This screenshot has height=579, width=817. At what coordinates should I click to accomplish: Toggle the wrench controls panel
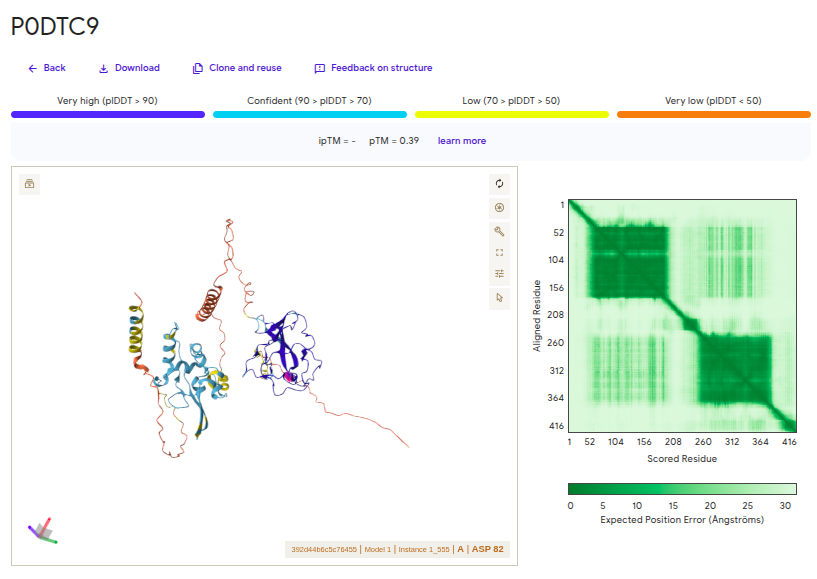(x=500, y=231)
